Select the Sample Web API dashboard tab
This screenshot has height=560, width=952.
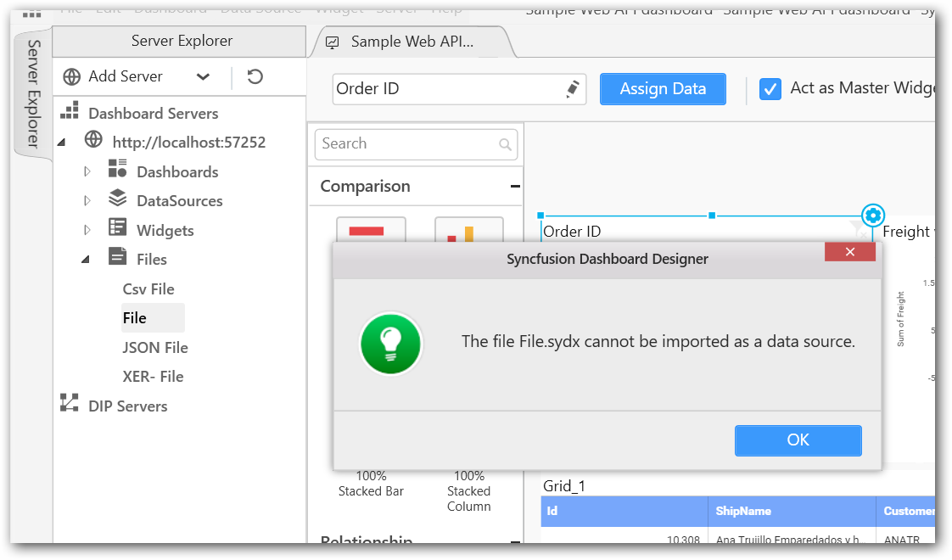(x=411, y=42)
